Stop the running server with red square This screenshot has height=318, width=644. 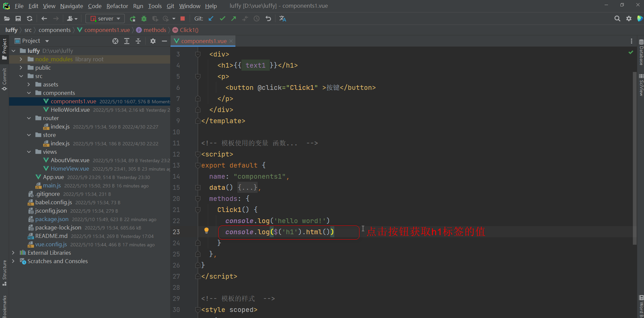click(x=183, y=19)
